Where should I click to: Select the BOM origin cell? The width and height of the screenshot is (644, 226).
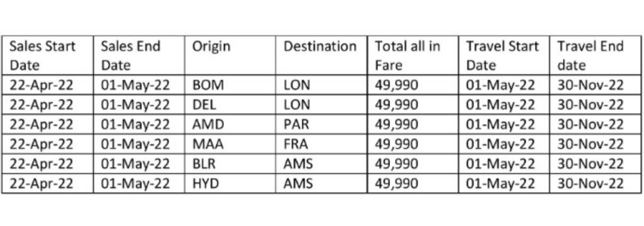(230, 85)
